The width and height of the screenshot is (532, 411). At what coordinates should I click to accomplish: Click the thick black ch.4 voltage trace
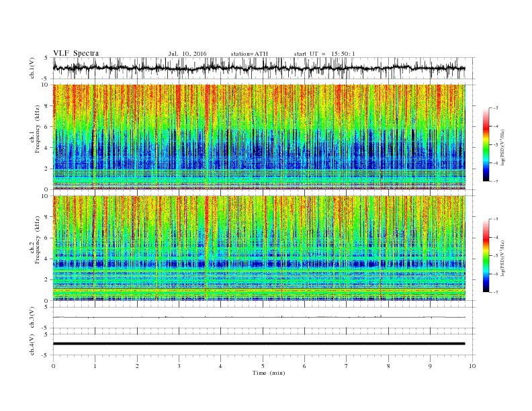(x=259, y=344)
